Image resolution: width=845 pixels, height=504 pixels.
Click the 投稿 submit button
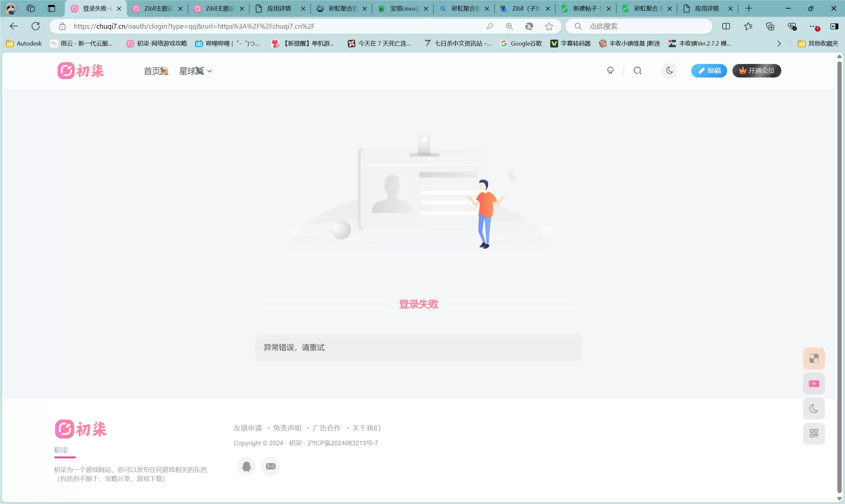pyautogui.click(x=709, y=71)
